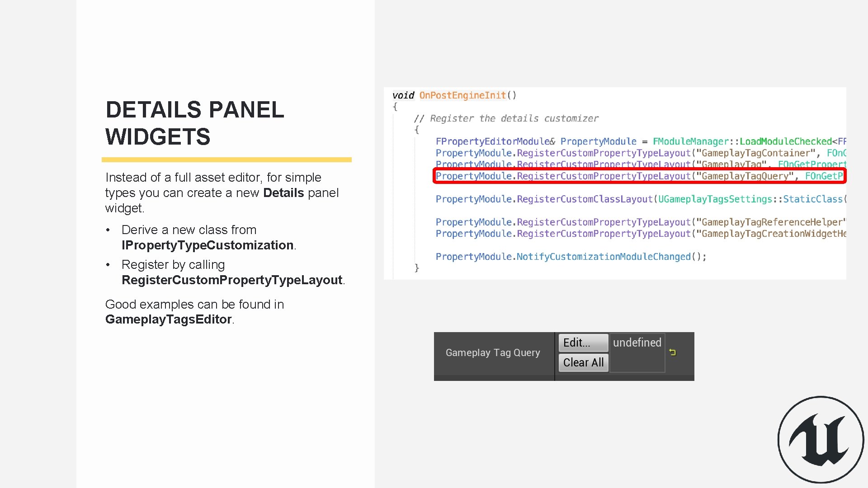
Task: Select the GameplayTagsEditor reference link
Action: point(169,319)
